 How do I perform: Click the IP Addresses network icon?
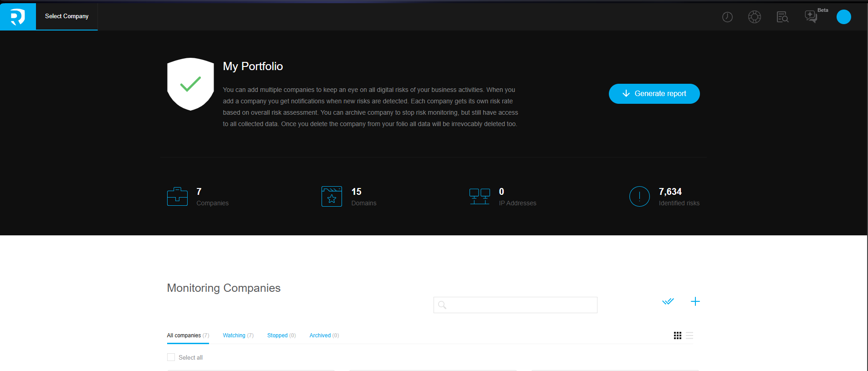[x=480, y=197]
